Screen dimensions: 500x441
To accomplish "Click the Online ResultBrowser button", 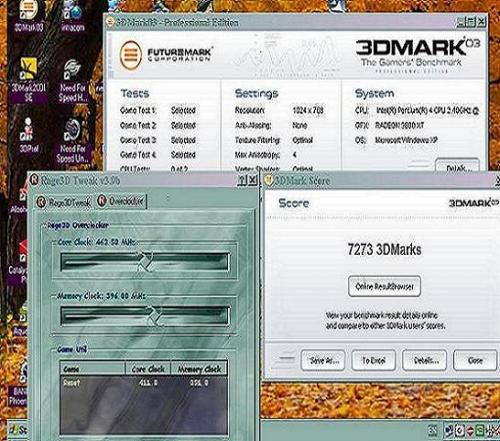I will tap(384, 286).
